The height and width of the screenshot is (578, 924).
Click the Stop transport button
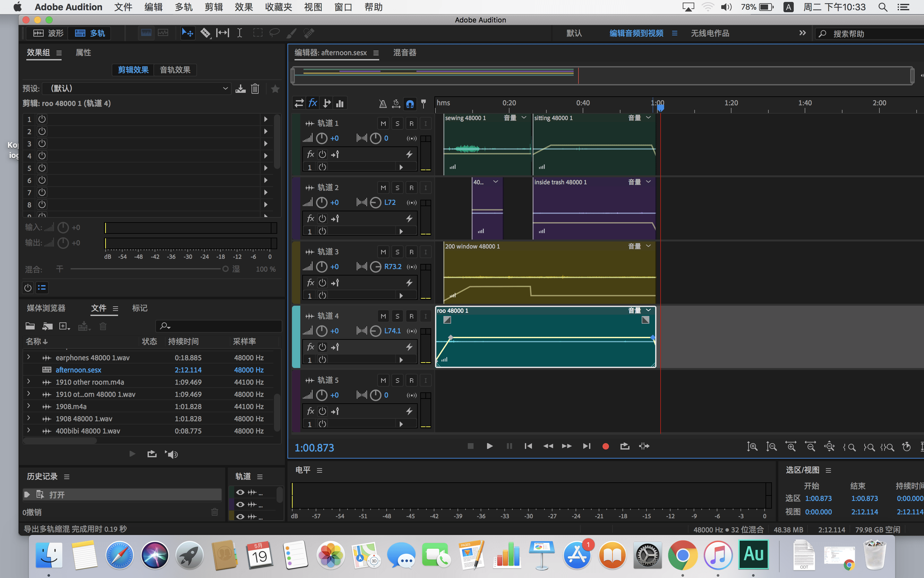470,446
